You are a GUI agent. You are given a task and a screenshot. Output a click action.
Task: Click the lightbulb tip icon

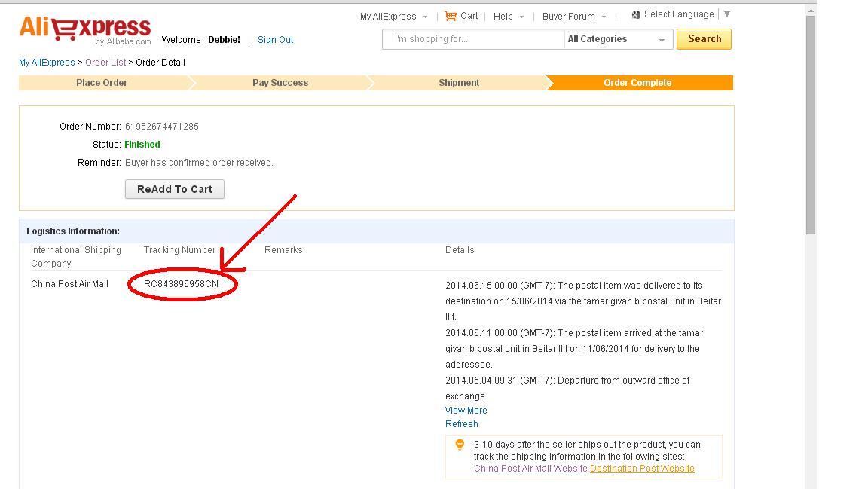point(460,445)
